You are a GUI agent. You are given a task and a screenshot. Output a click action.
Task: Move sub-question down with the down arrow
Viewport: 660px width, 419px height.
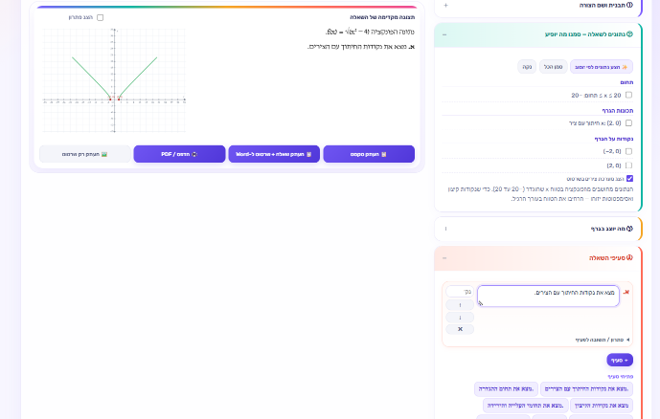[x=460, y=318]
